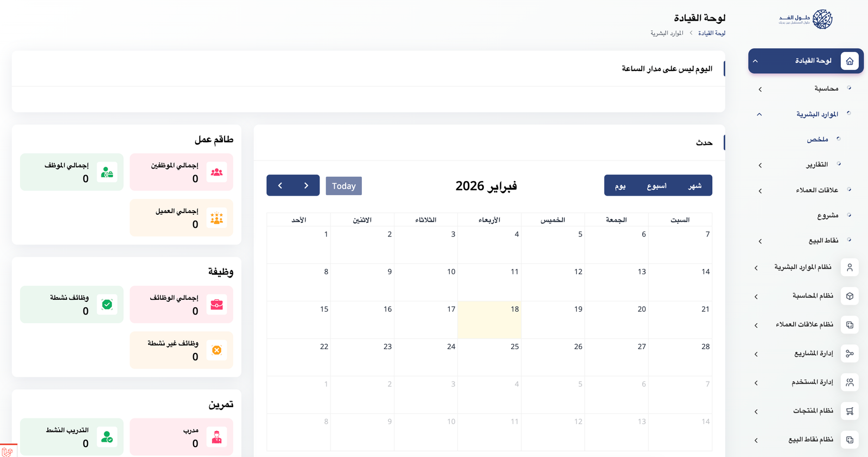Click the project management icon
The width and height of the screenshot is (868, 457).
(x=850, y=353)
